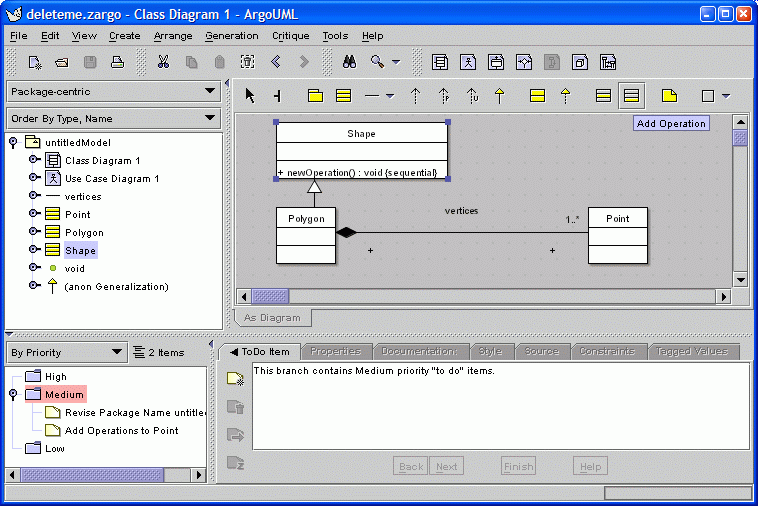The width and height of the screenshot is (758, 506).
Task: Select the Rectangle shape tool
Action: coord(708,96)
